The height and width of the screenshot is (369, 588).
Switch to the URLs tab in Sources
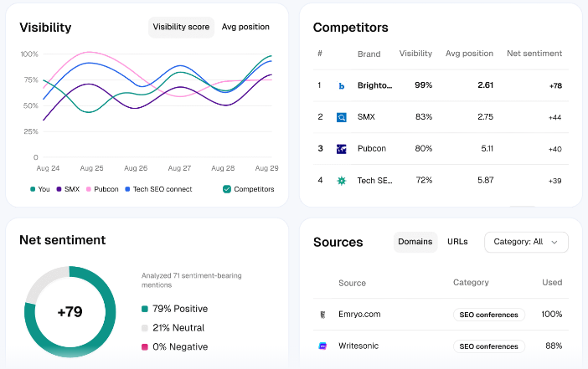click(x=457, y=242)
